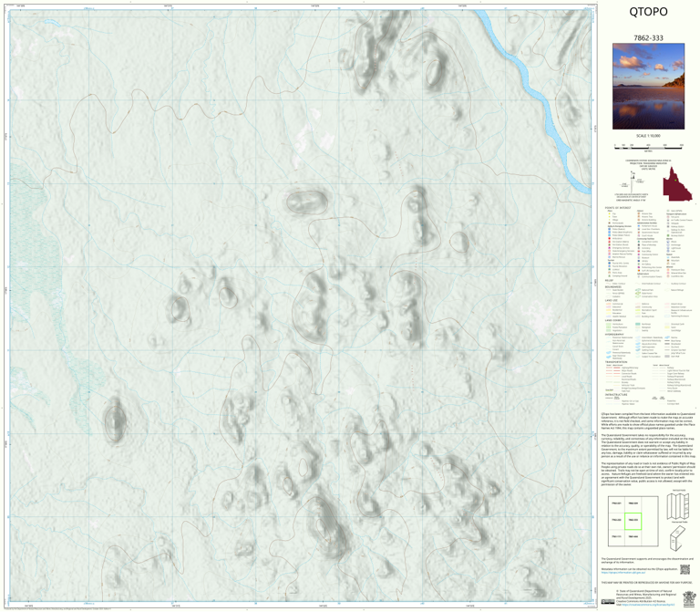Select the green highlighted sheet index cell
Image resolution: width=700 pixels, height=612 pixels.
[x=633, y=521]
